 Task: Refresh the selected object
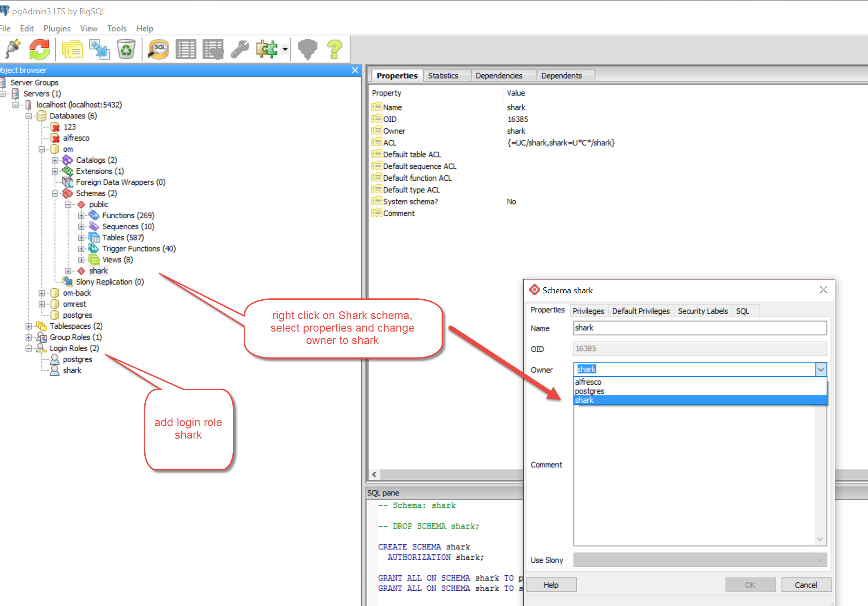pos(40,49)
